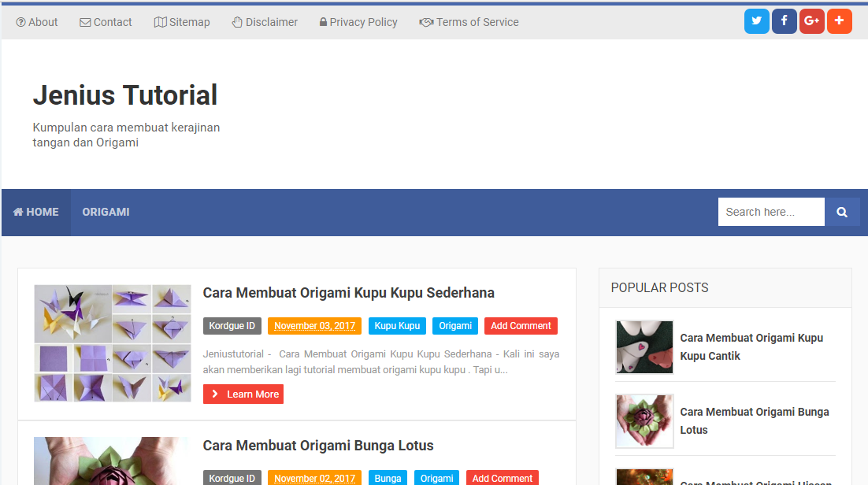Click Add Comment on the Lotus post
The height and width of the screenshot is (485, 868).
[x=502, y=479]
